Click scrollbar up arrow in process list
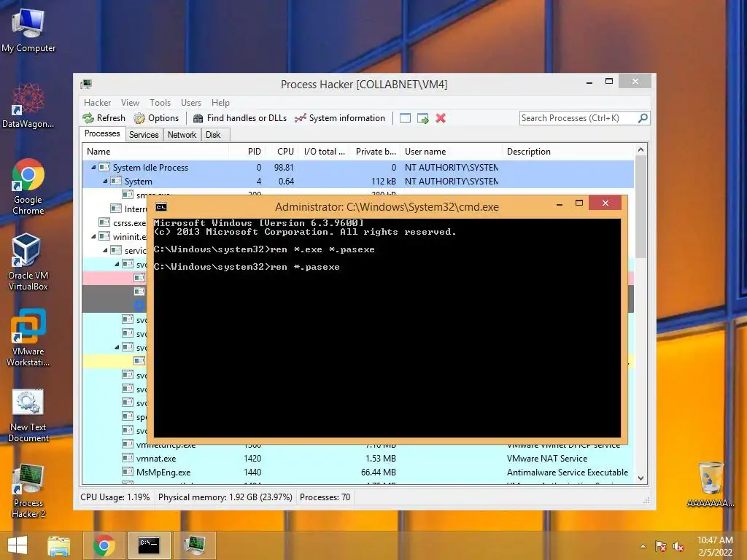The image size is (747, 560). 640,149
